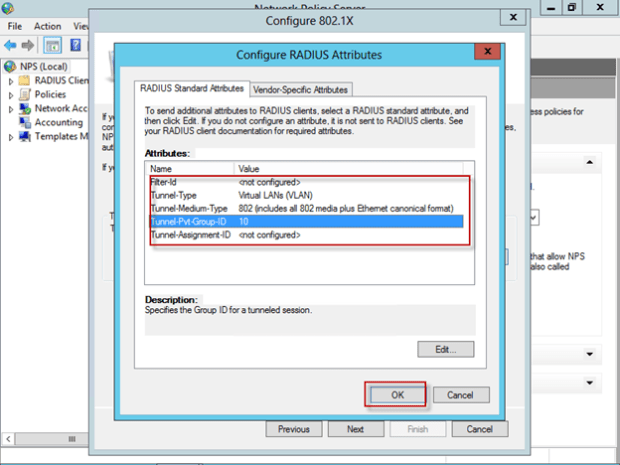The image size is (620, 465).
Task: Click the back arrow toolbar icon
Action: 10,45
